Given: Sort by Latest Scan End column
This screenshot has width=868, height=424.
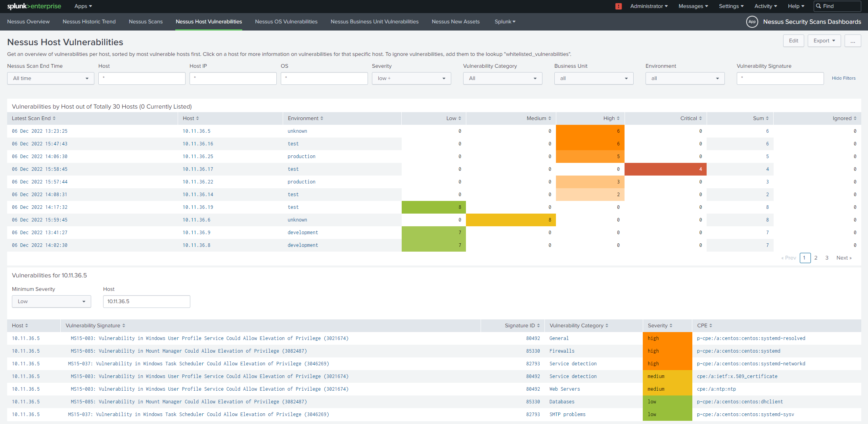Looking at the screenshot, I should tap(34, 118).
